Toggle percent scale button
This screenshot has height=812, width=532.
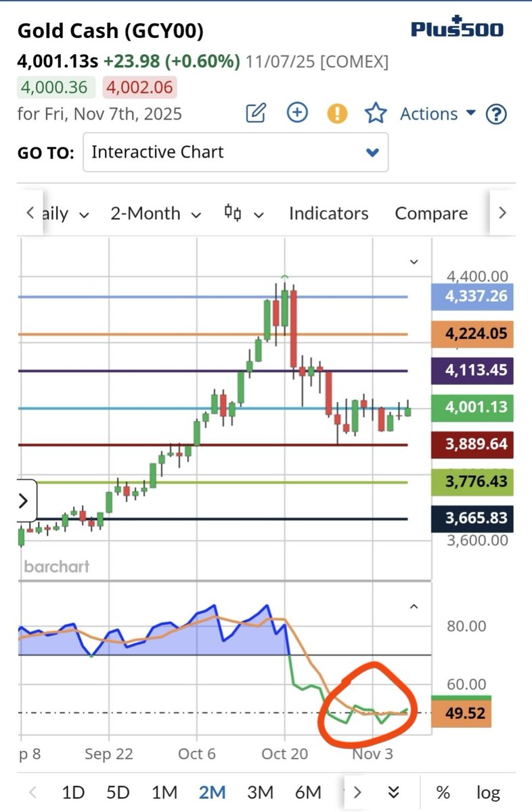[443, 792]
